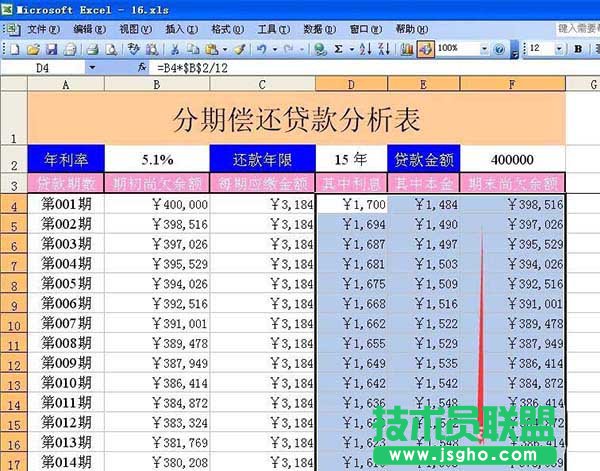Select cell D4 showing ¥1,700

tap(351, 204)
